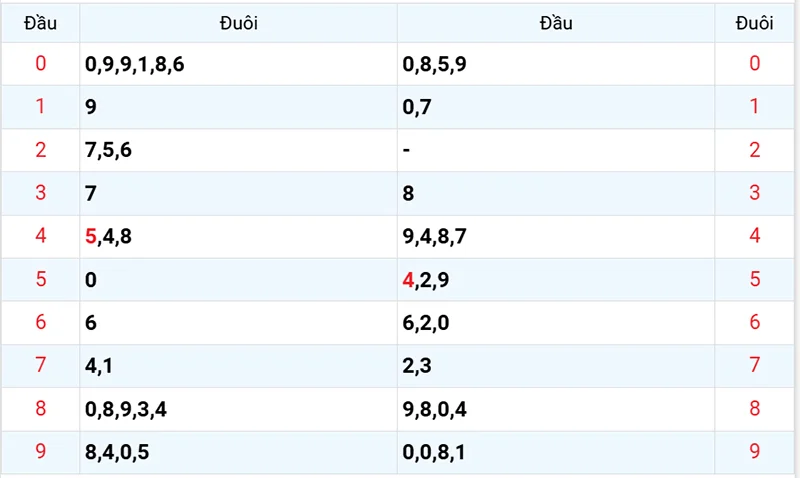Select the cell containing 9,4,8,7
800x478 pixels.
coord(434,237)
